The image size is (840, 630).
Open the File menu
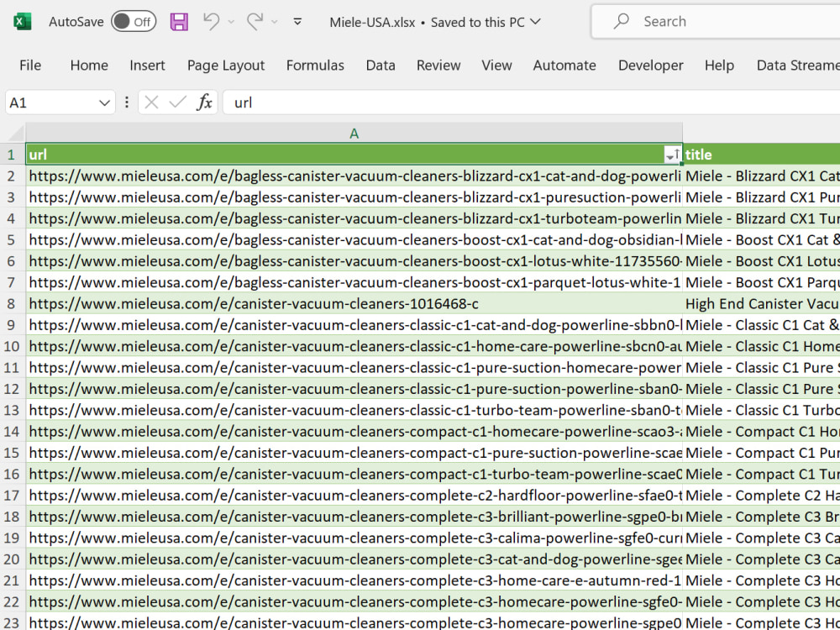coord(30,65)
